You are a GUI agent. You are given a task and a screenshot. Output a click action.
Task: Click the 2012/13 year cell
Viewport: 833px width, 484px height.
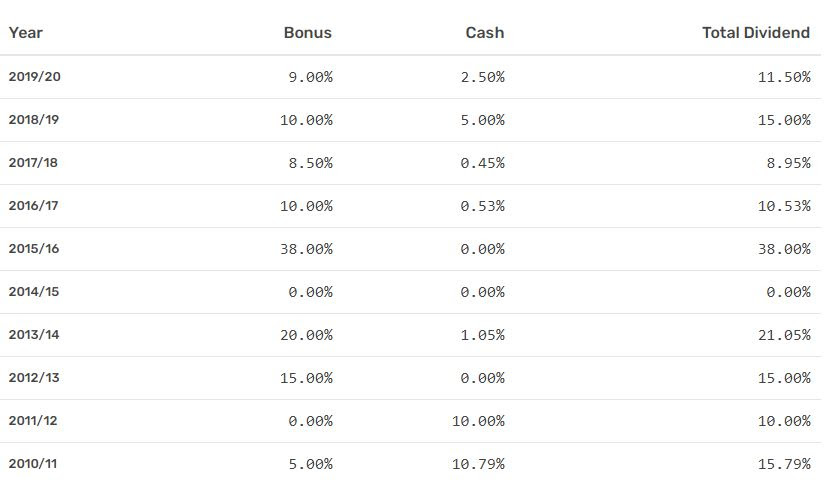(x=34, y=378)
